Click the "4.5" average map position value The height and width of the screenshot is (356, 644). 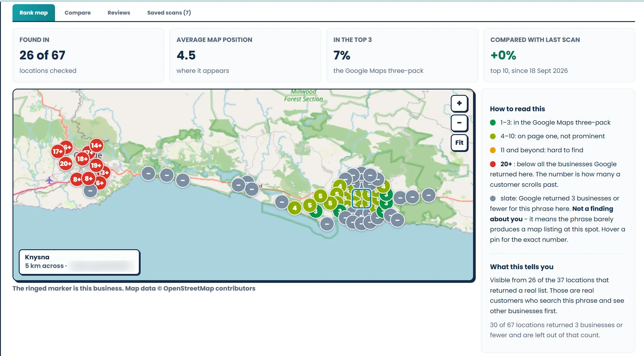(186, 55)
